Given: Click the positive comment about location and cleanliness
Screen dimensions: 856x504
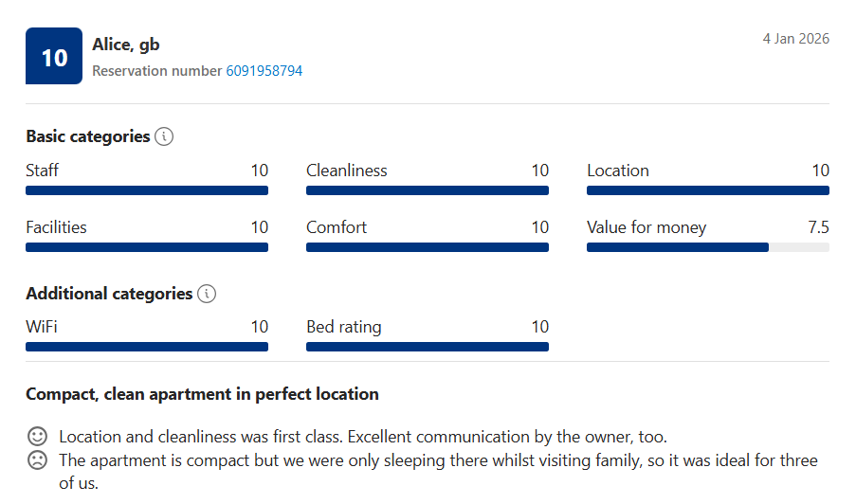Looking at the screenshot, I should tap(363, 437).
